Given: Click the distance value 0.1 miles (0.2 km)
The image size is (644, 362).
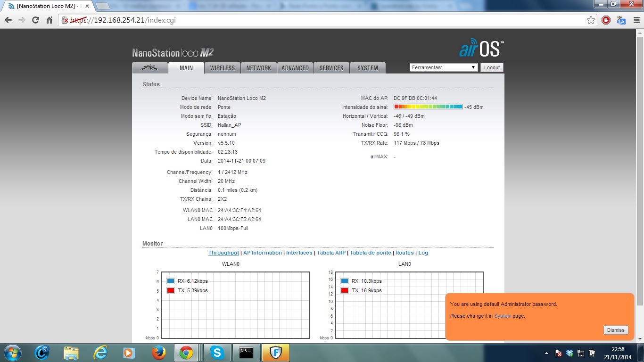Looking at the screenshot, I should [238, 190].
